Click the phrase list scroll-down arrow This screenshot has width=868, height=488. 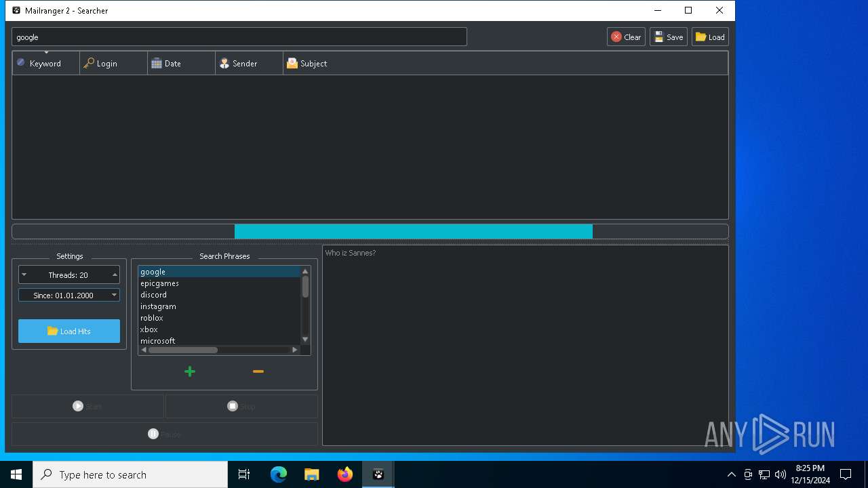[x=305, y=340]
